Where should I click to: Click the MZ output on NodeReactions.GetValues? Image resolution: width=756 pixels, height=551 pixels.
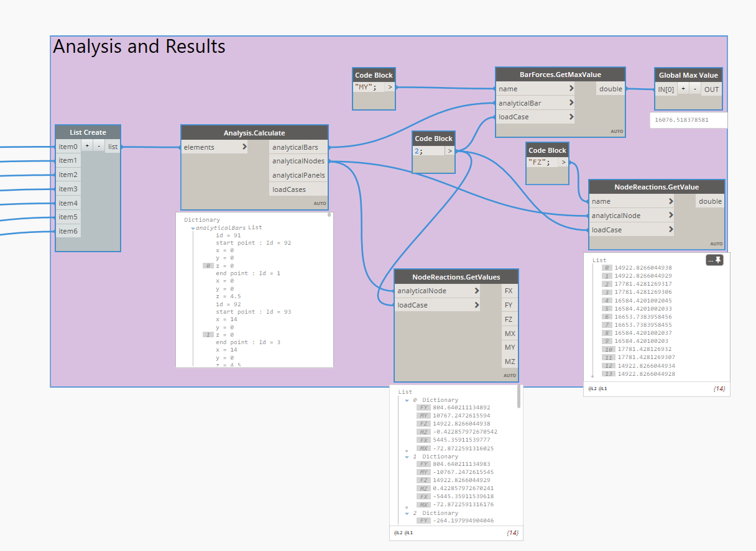tap(509, 362)
